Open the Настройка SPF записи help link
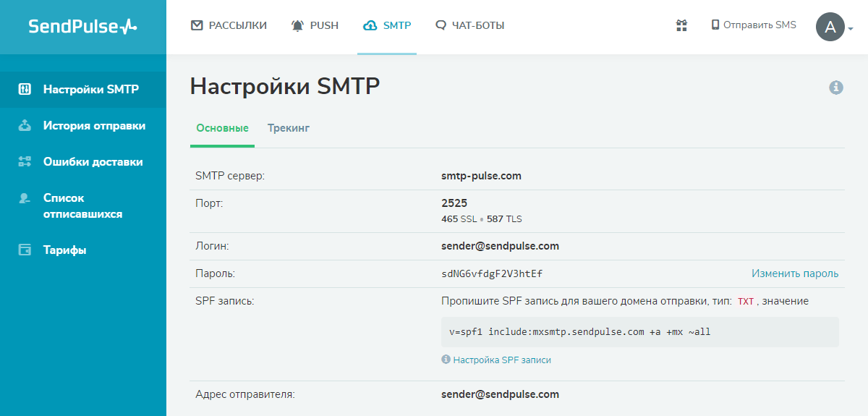Viewport: 868px width, 416px height. click(x=502, y=360)
